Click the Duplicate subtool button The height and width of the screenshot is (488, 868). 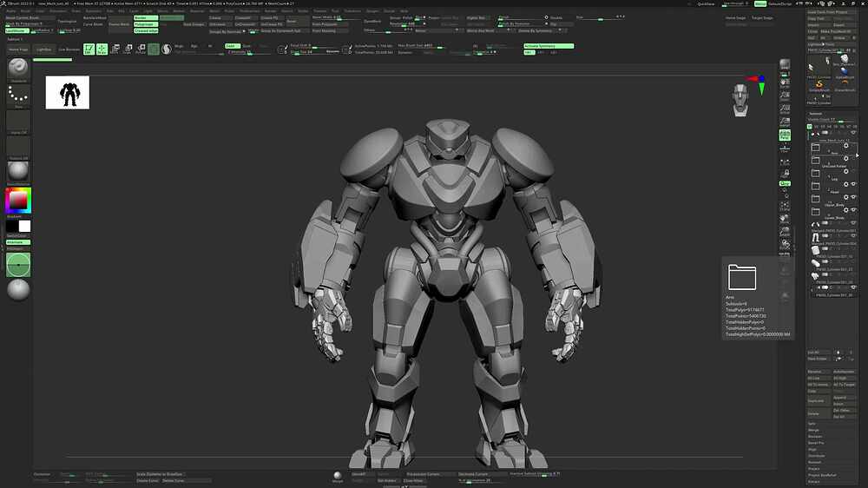819,401
